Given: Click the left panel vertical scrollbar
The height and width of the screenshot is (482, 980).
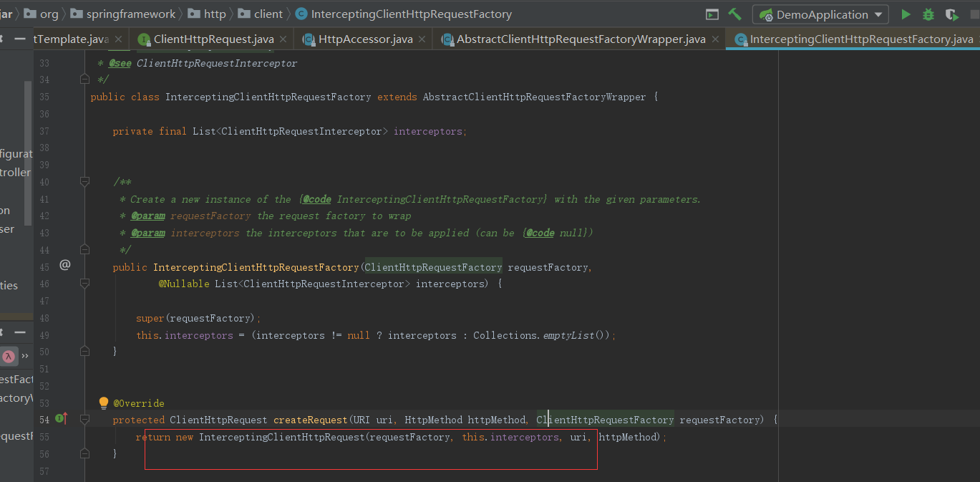Looking at the screenshot, I should coord(28,153).
